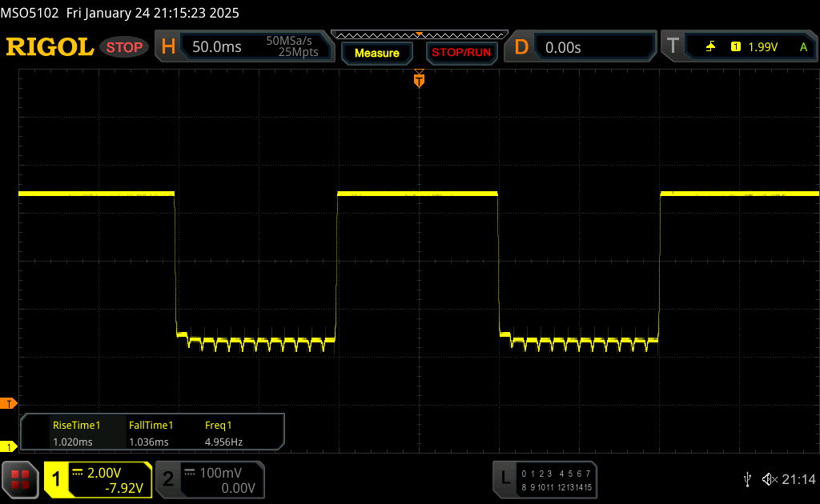The image size is (820, 504).
Task: Click the trigger source channel 1 badge
Action: coord(736,47)
